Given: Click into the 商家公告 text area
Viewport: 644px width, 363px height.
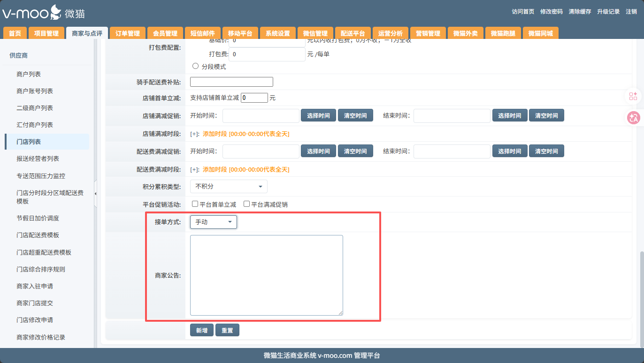Looking at the screenshot, I should (x=266, y=275).
